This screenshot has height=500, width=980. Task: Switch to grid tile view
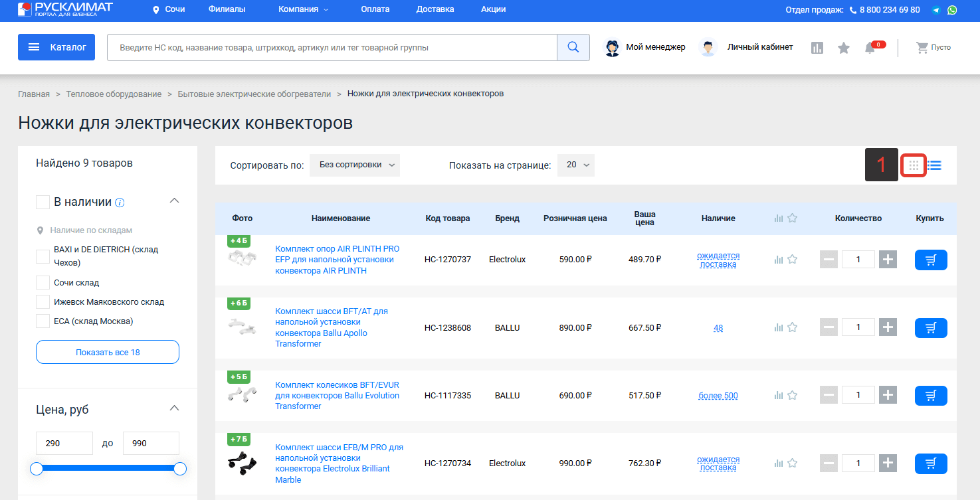pos(914,165)
